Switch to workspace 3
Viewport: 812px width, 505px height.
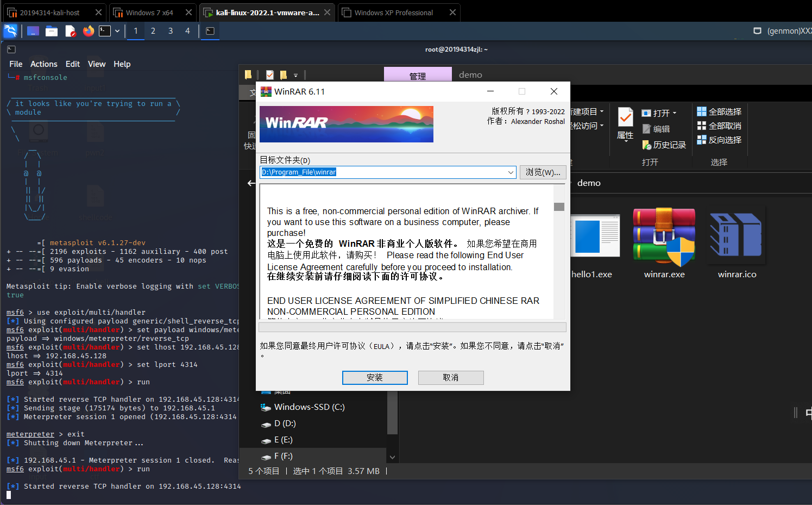171,31
